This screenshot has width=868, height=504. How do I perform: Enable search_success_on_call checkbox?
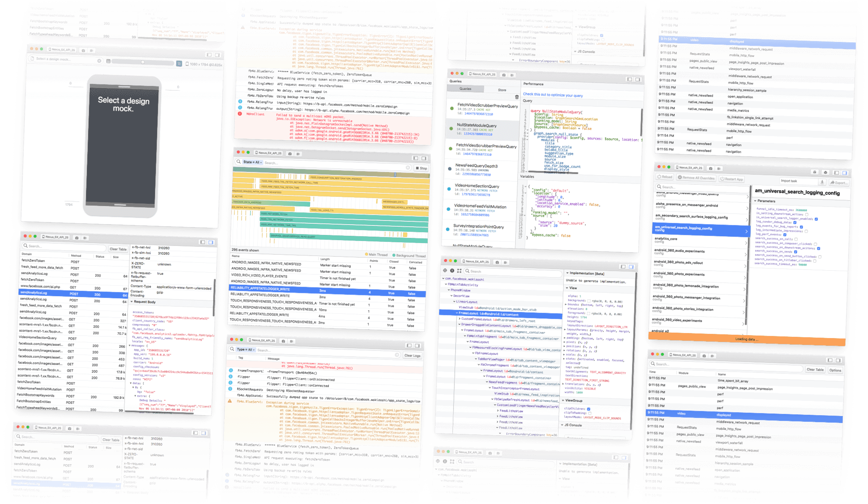coord(796,239)
